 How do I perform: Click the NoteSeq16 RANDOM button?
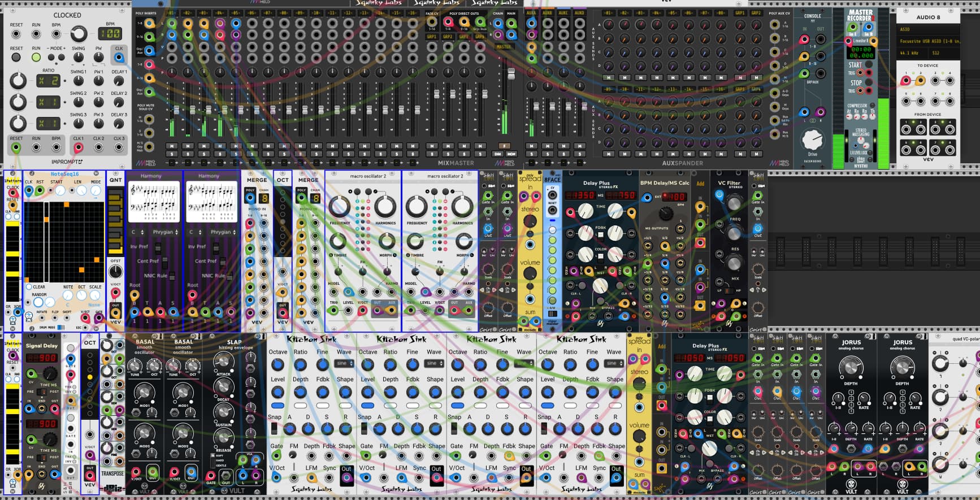pos(38,302)
